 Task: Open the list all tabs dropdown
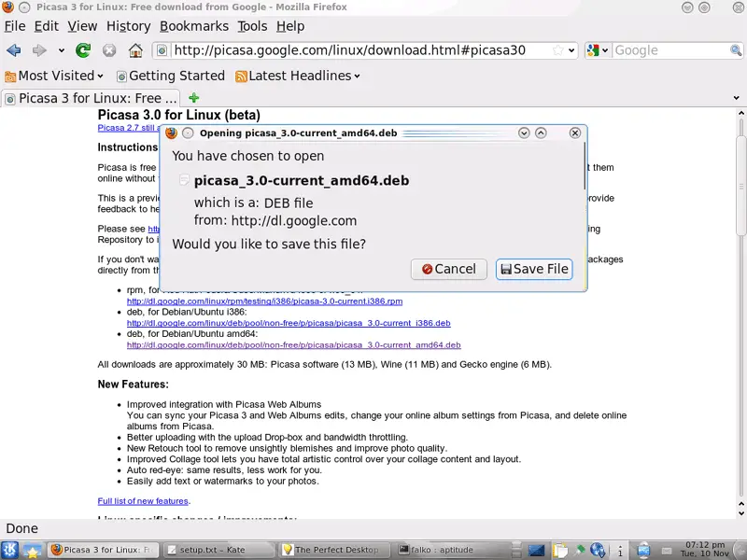tap(736, 98)
